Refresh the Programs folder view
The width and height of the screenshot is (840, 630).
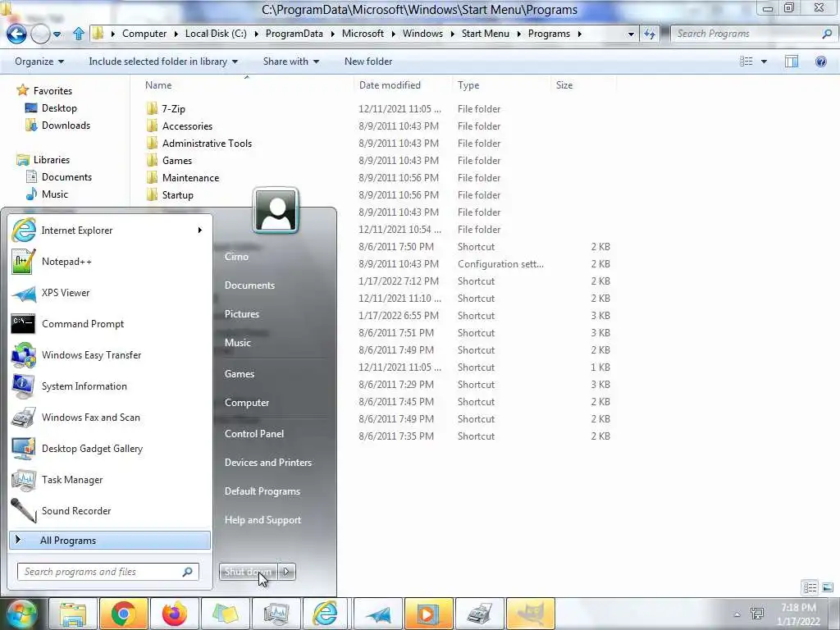650,34
